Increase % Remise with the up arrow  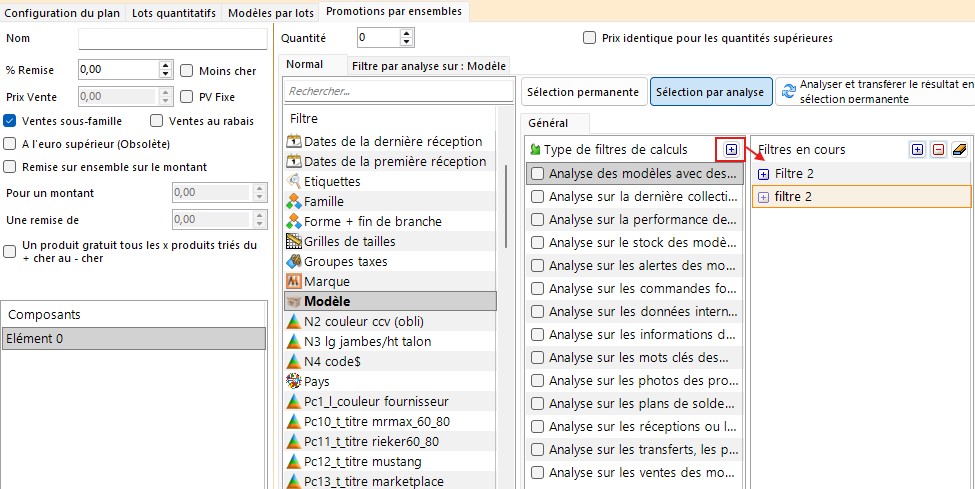(x=165, y=65)
